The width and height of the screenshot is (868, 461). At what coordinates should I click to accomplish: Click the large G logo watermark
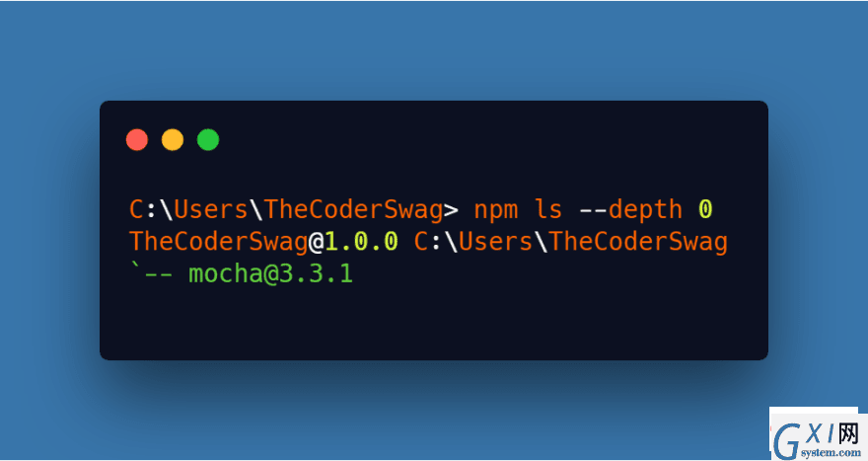point(787,441)
